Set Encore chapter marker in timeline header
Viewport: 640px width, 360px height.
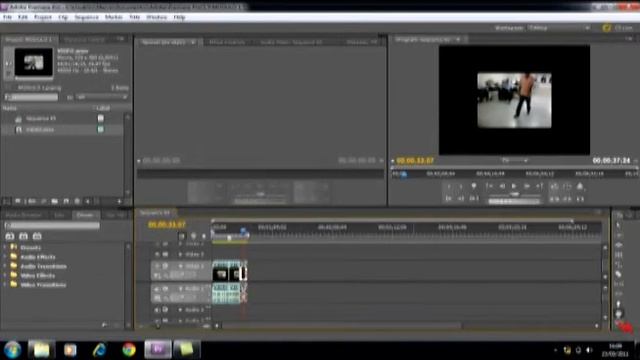pos(193,236)
